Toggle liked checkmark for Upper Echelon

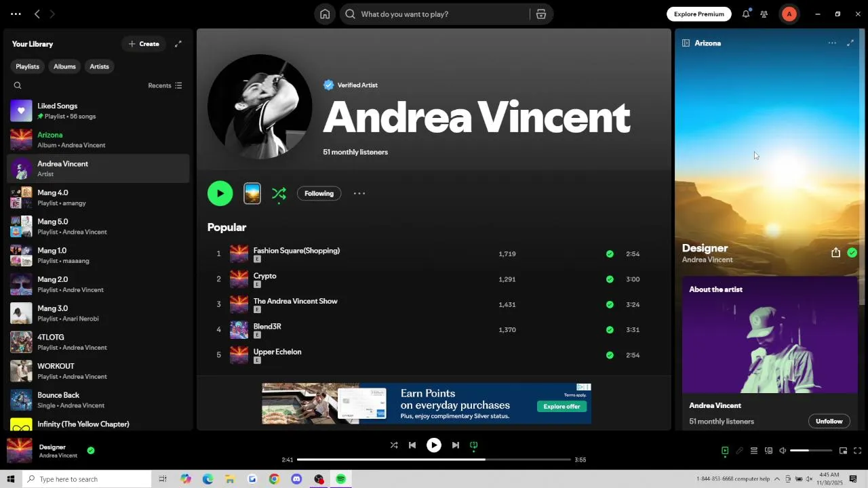(610, 355)
